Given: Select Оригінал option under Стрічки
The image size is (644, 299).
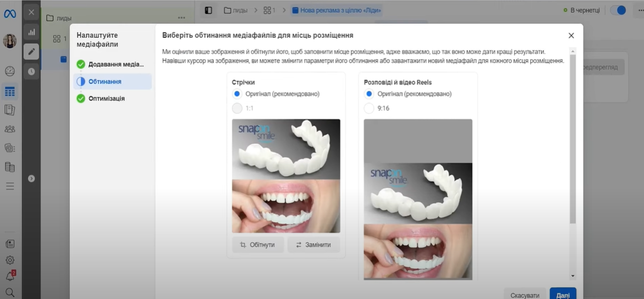Looking at the screenshot, I should pos(237,93).
